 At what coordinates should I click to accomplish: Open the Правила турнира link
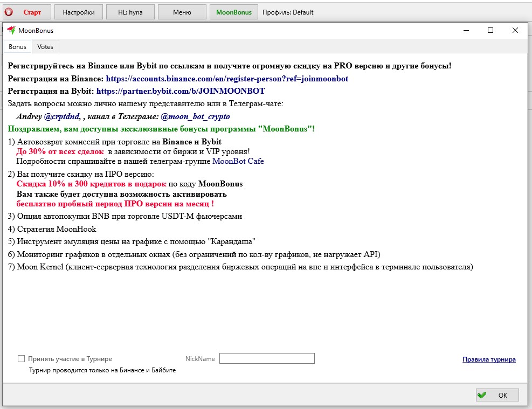click(489, 359)
